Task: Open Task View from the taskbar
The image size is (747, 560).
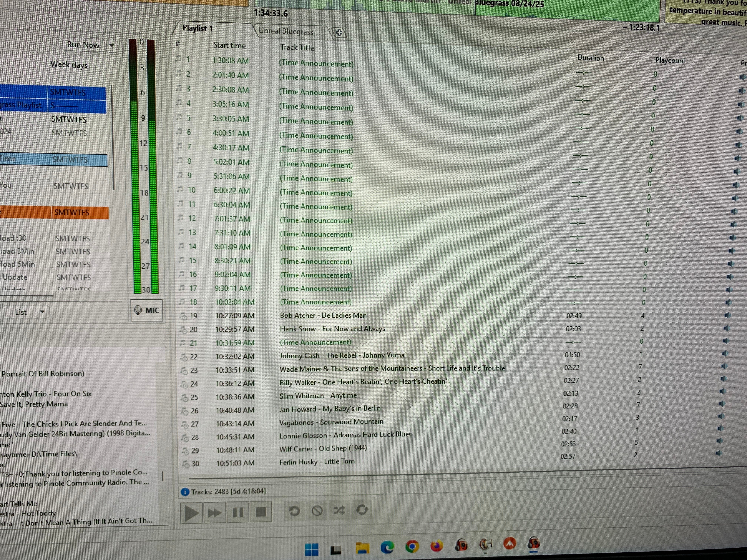Action: point(335,550)
